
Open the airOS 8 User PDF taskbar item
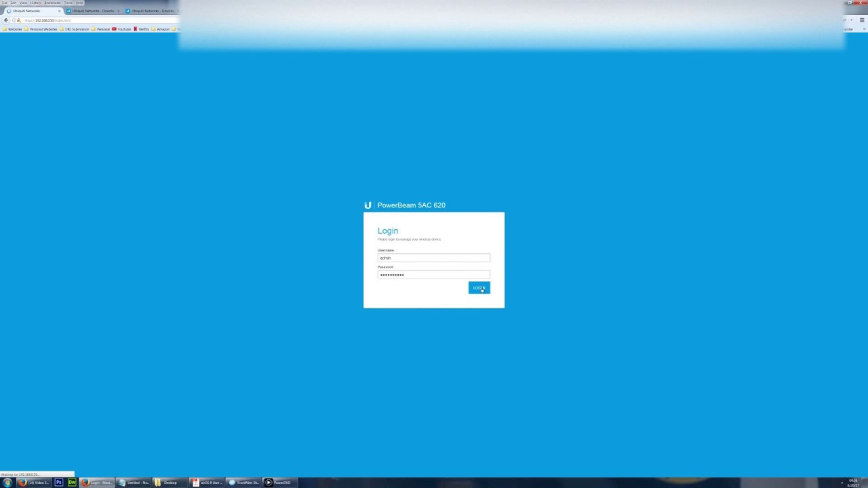pyautogui.click(x=206, y=483)
